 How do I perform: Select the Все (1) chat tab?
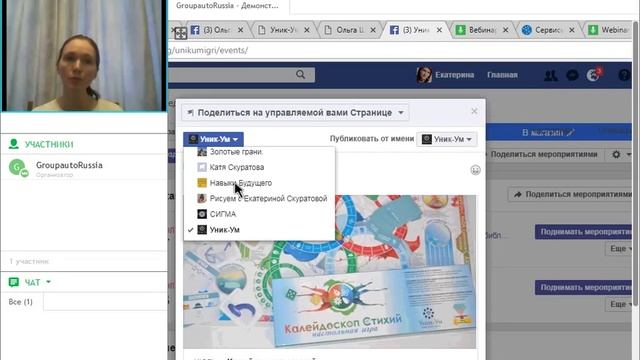point(20,302)
